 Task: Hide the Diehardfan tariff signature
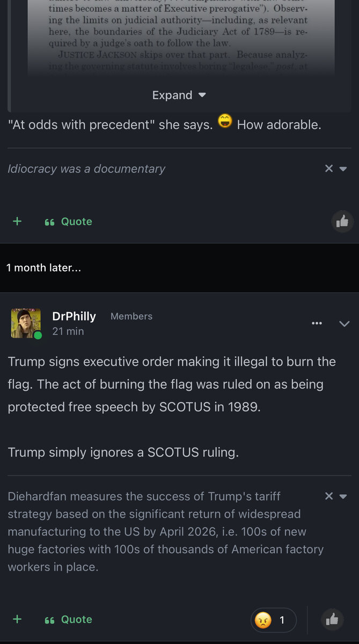point(329,496)
